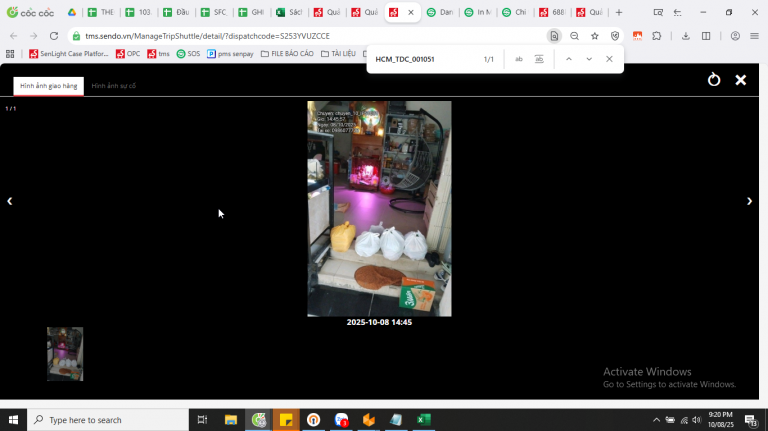
Task: Click the taskbar search box
Action: tap(108, 420)
